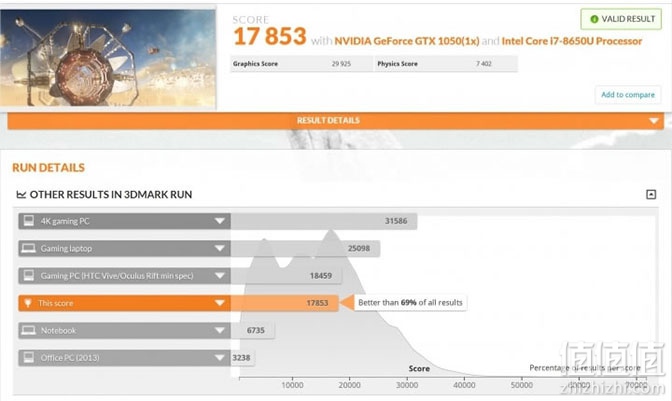
Task: Click the 7 402 physics score value
Action: point(484,64)
